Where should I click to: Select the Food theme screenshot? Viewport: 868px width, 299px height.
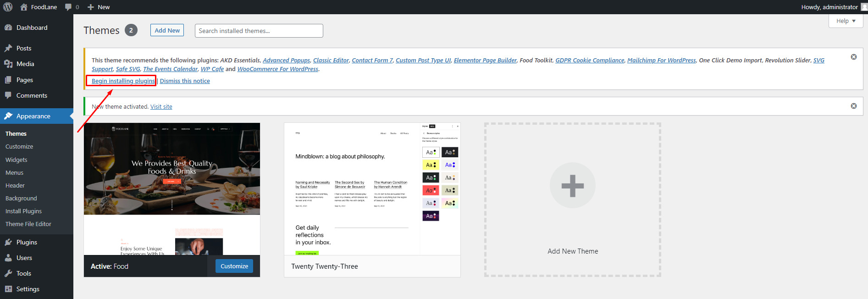click(x=172, y=189)
